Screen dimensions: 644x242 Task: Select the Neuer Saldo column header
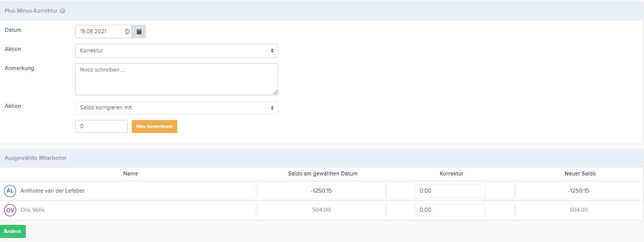tap(580, 173)
